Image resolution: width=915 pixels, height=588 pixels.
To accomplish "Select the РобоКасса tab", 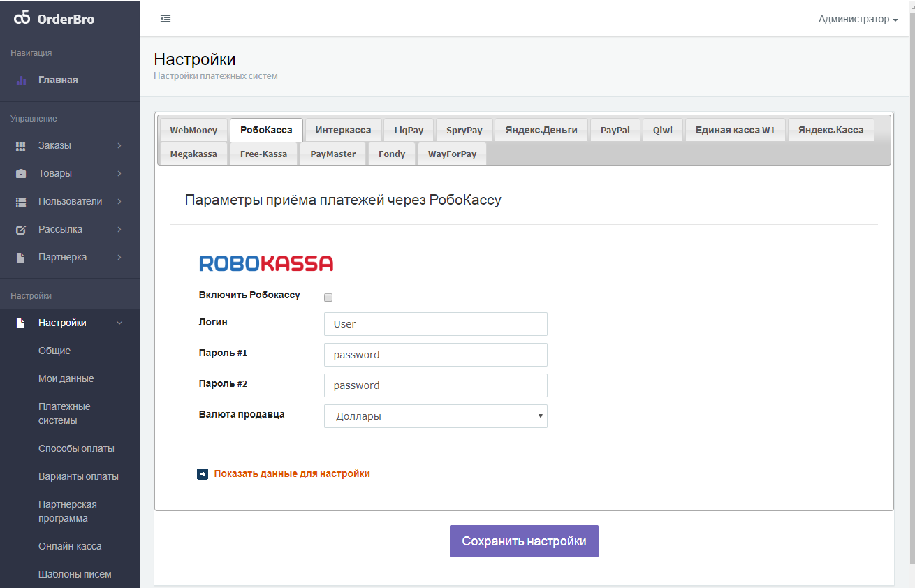I will coord(266,130).
